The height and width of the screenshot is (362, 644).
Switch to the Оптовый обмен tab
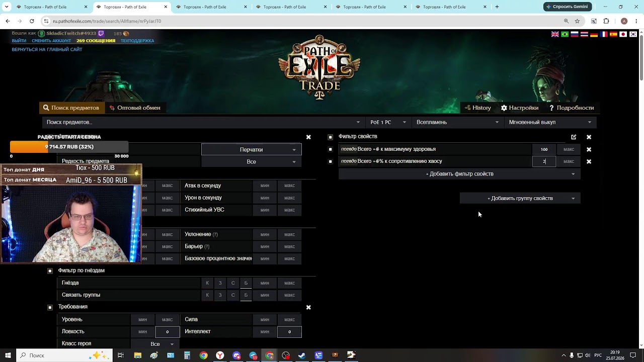click(x=135, y=108)
